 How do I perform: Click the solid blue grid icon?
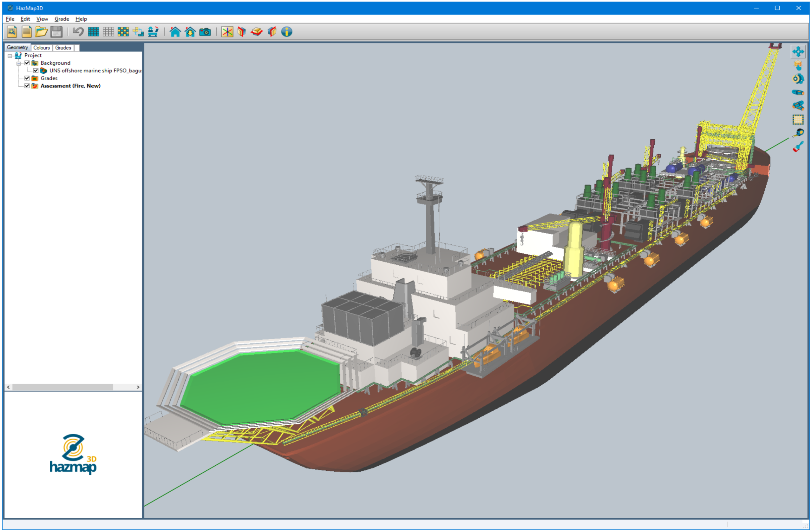(x=93, y=32)
